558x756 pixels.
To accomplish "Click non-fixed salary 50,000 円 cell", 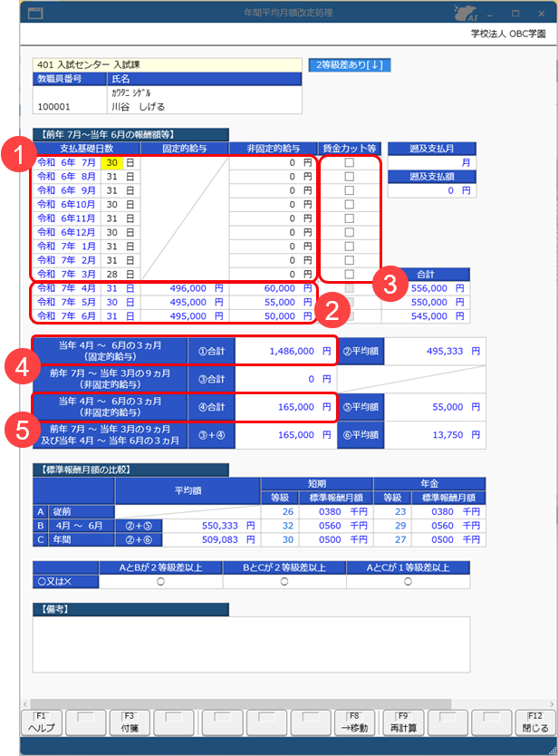I will point(274,316).
